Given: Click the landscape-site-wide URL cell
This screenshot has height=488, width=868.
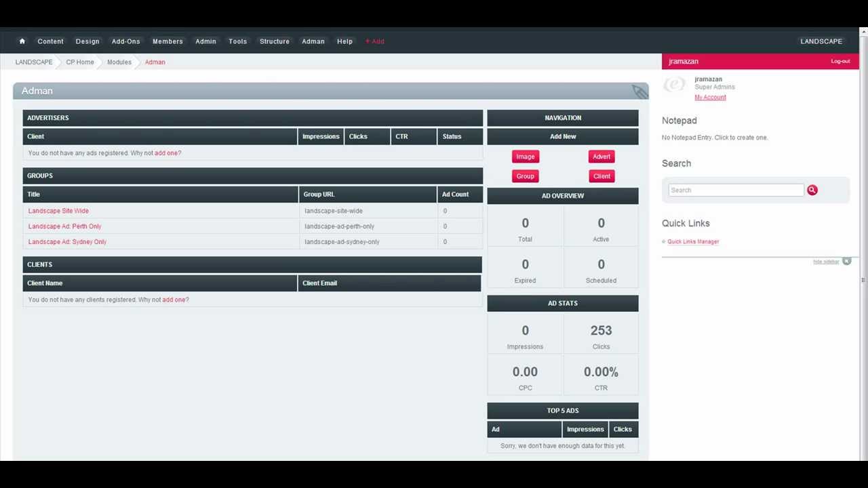Looking at the screenshot, I should click(x=368, y=211).
